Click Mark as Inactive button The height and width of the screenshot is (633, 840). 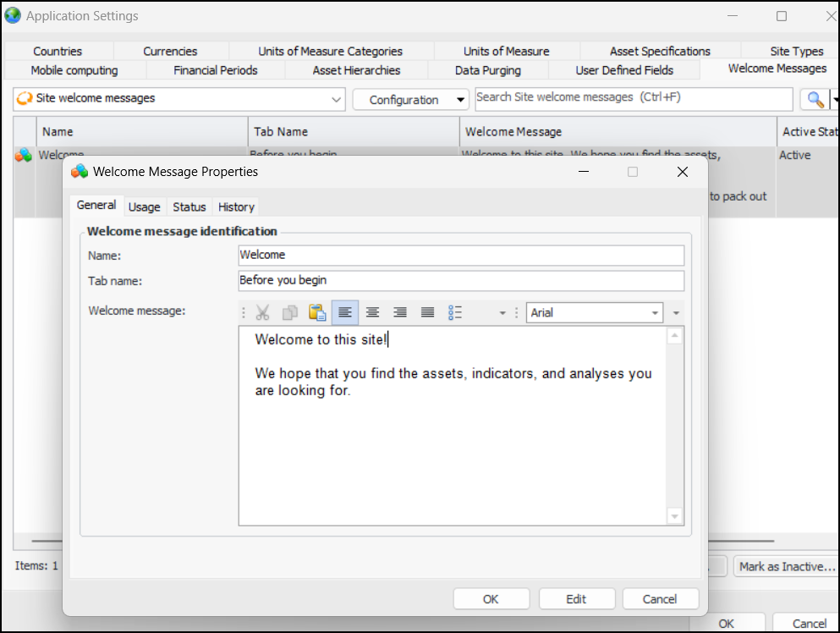[x=787, y=566]
